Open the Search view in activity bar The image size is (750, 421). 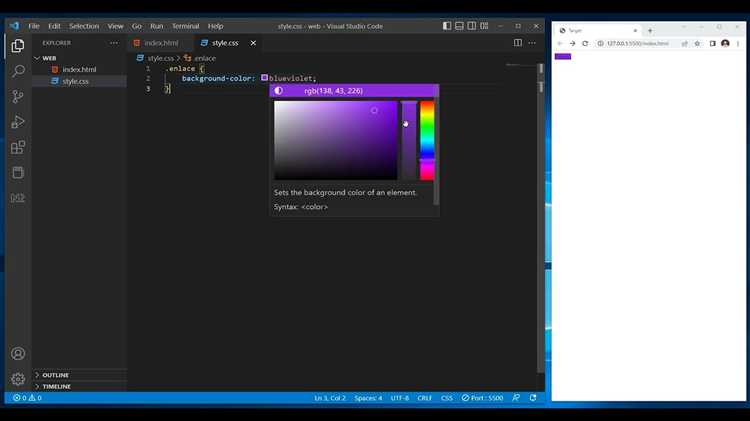(x=17, y=71)
